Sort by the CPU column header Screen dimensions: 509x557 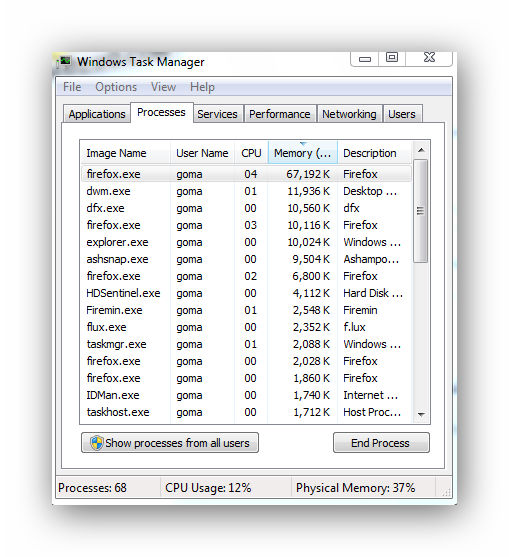tap(251, 153)
